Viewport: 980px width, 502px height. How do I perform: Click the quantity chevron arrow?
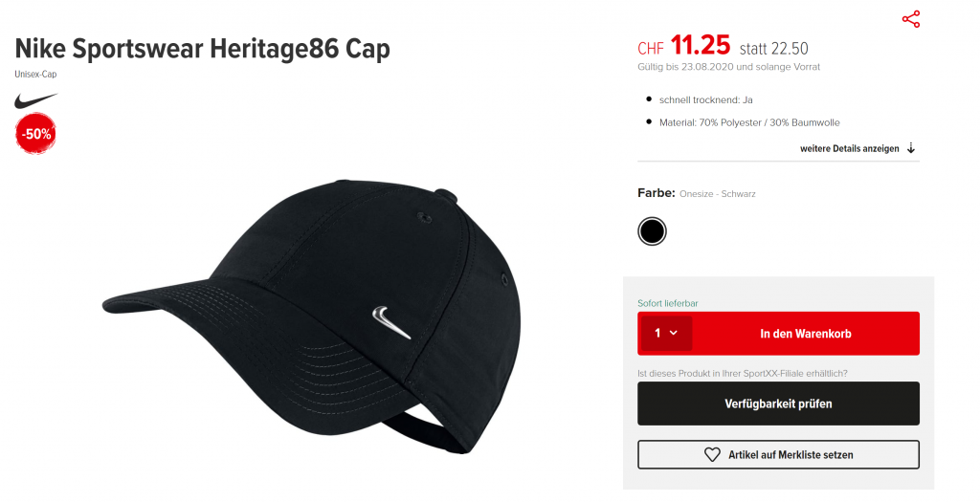[673, 333]
